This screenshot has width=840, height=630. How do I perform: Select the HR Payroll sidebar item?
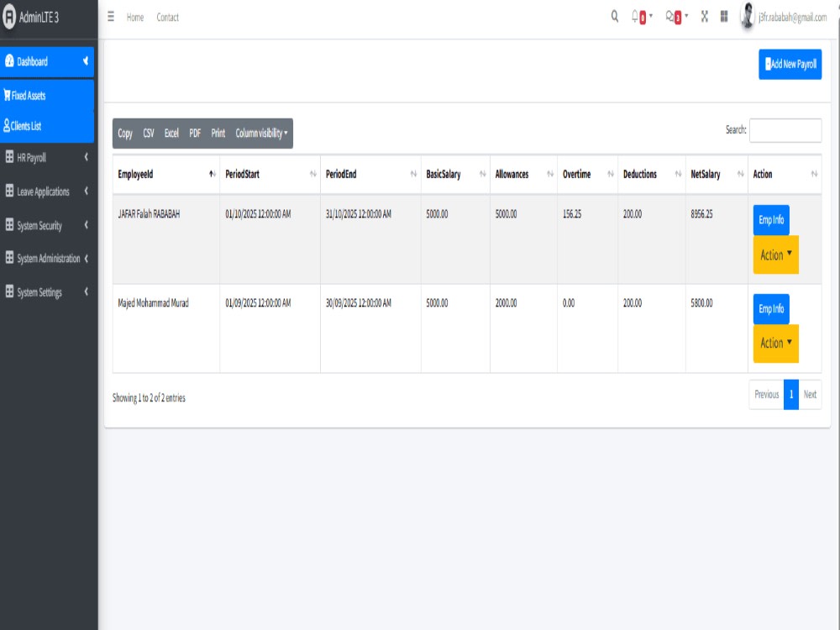(x=47, y=157)
